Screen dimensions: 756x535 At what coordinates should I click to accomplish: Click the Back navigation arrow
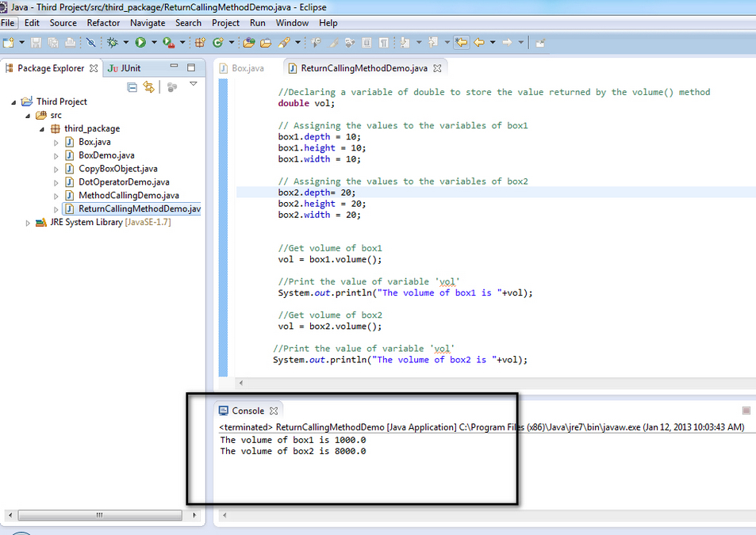[479, 43]
